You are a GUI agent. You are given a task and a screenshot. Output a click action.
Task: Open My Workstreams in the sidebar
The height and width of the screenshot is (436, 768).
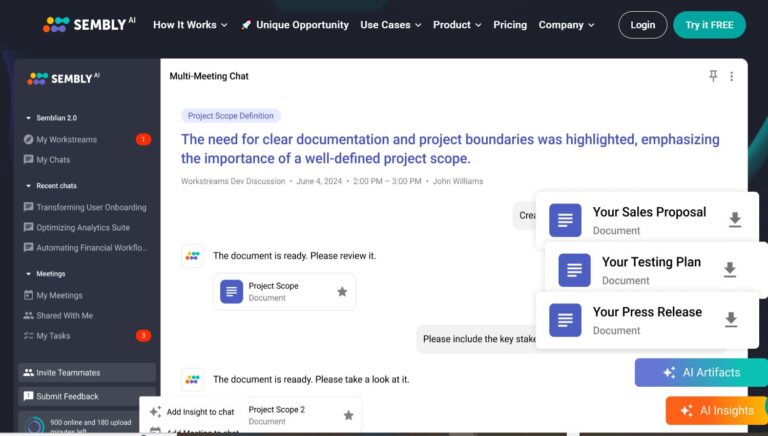point(66,139)
